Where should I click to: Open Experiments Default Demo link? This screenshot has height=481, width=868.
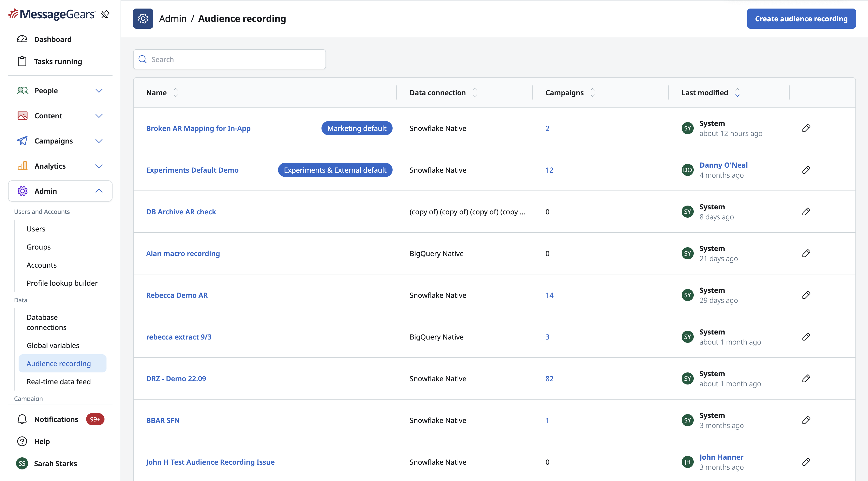pyautogui.click(x=192, y=170)
